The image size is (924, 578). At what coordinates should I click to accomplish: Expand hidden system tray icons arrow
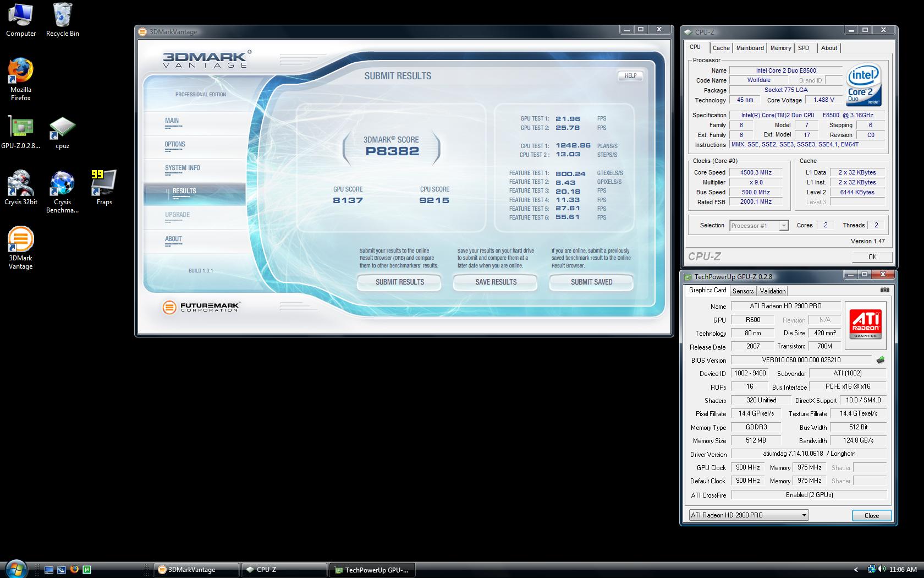click(x=856, y=570)
